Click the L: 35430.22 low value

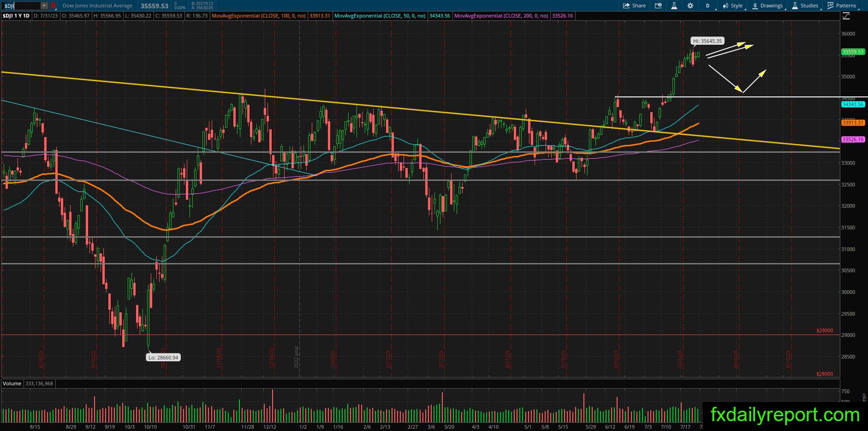[139, 16]
